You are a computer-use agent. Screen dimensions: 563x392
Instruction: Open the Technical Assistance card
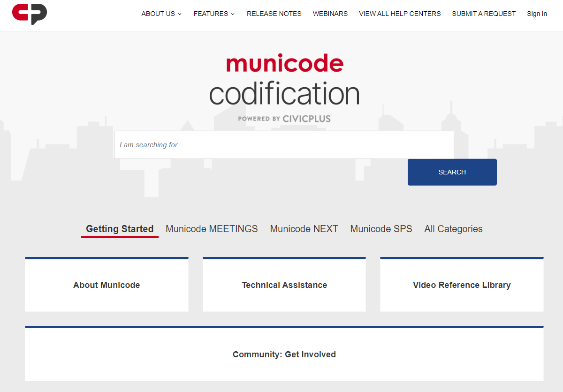pos(284,285)
